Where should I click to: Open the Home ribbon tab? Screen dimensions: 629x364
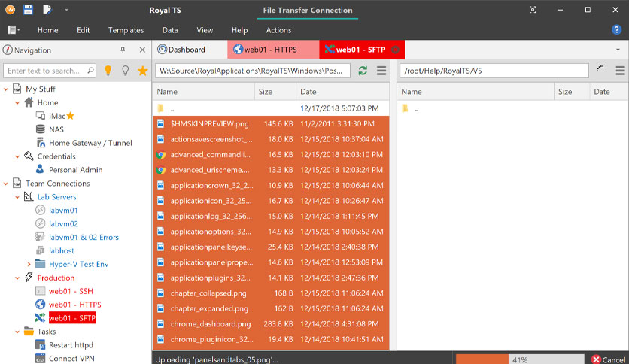47,30
